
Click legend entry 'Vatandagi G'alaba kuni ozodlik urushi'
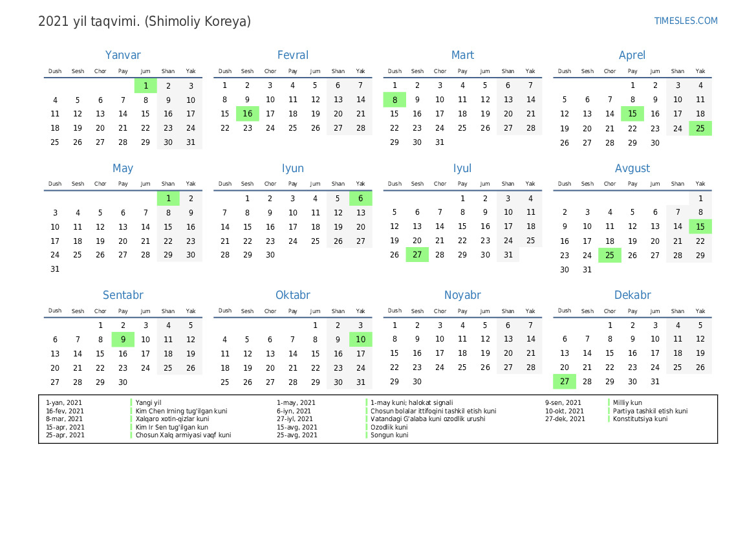[x=427, y=419]
